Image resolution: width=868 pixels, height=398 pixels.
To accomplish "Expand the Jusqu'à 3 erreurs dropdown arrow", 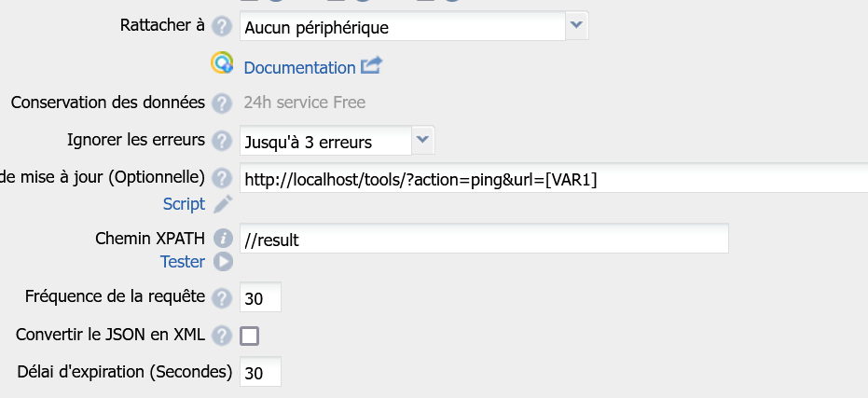I will pos(423,140).
